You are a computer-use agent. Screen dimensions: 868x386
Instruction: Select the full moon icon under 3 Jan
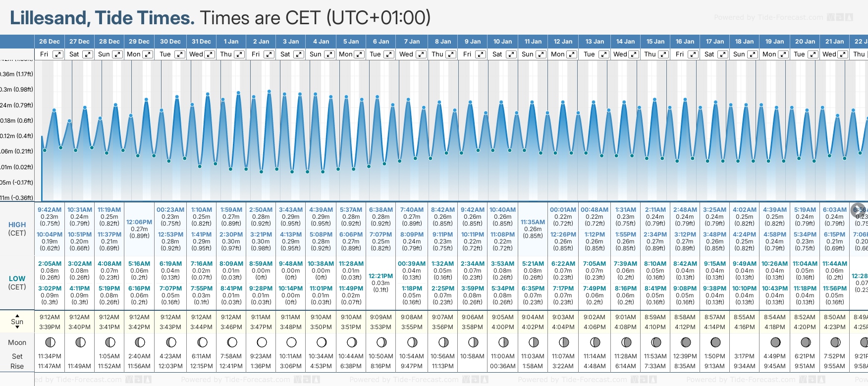[x=291, y=342]
